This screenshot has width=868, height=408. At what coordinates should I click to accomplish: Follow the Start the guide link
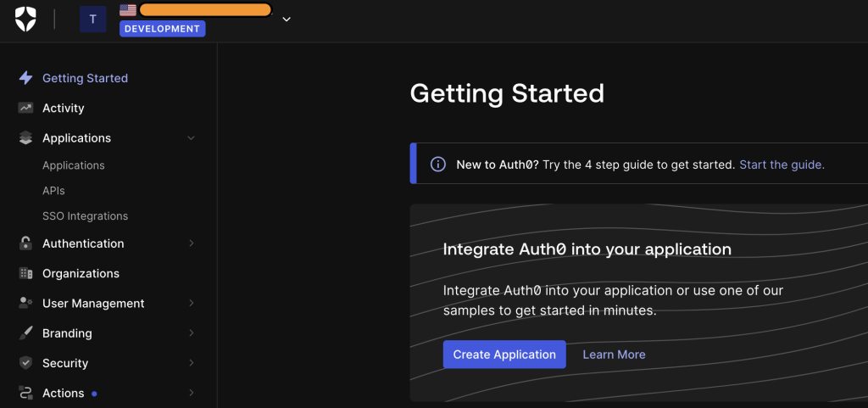click(782, 165)
